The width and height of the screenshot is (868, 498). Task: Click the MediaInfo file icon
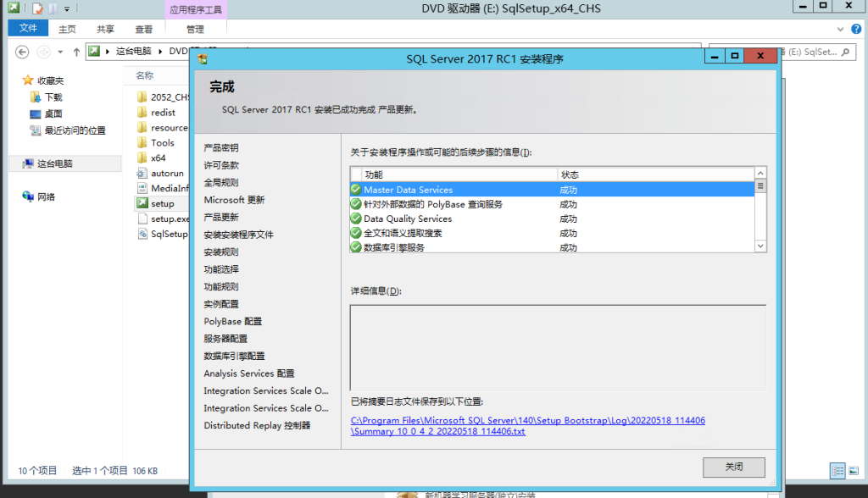tap(141, 188)
